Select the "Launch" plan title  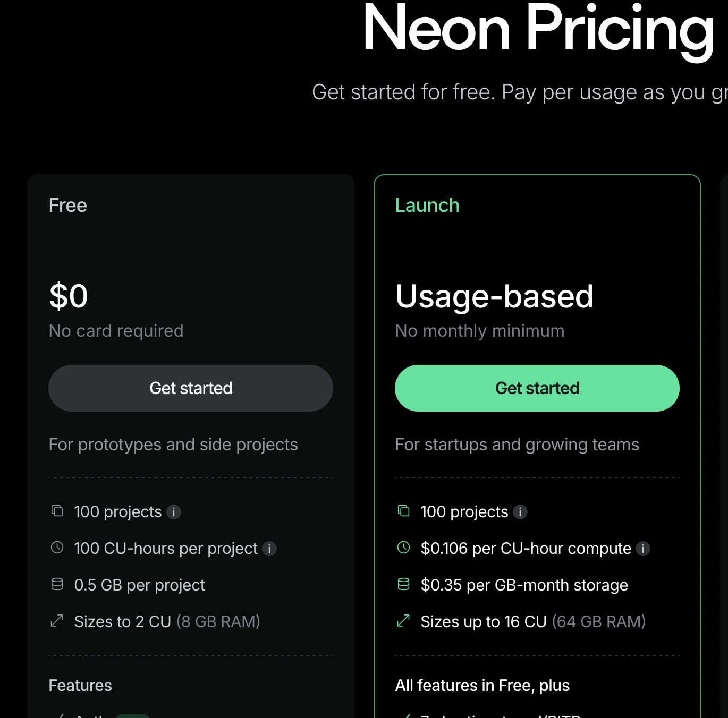(x=427, y=205)
